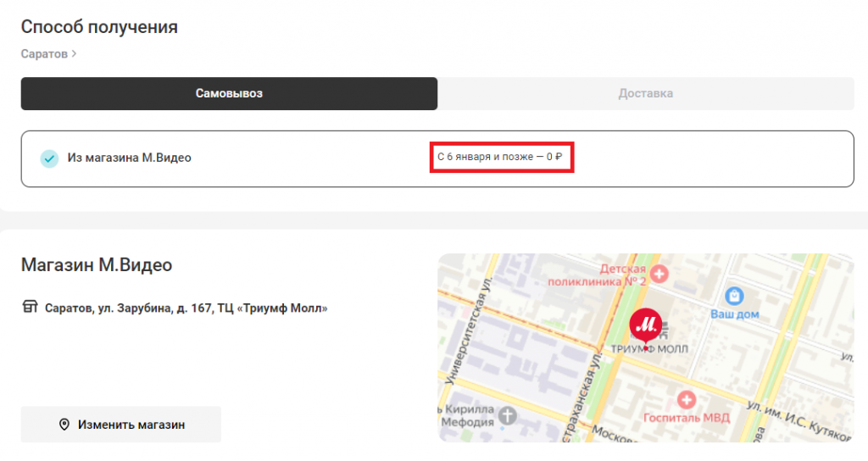Viewport: 868px width, 461px height.
Task: Click the teal checkmark circle icon
Action: (49, 158)
